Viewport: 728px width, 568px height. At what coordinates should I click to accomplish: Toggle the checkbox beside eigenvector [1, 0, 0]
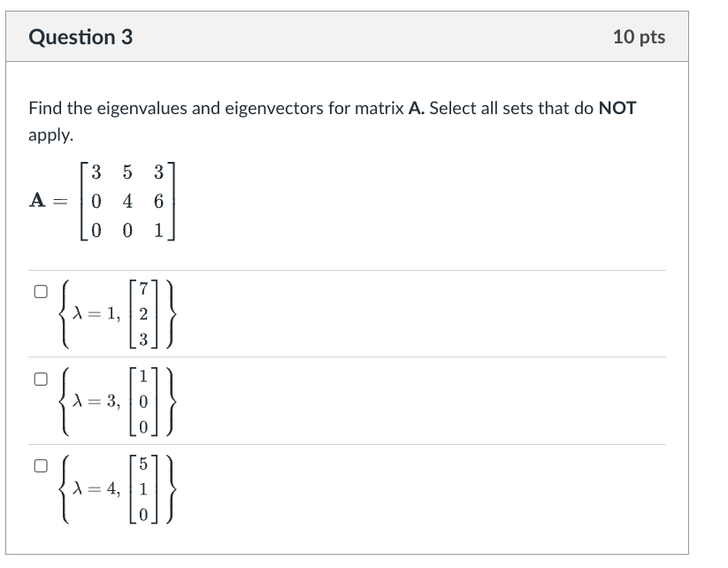[x=40, y=379]
